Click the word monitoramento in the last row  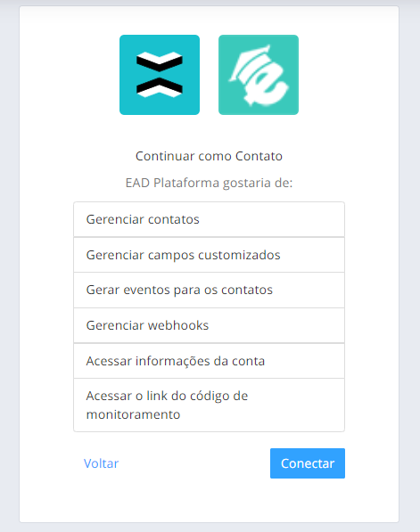(x=133, y=414)
